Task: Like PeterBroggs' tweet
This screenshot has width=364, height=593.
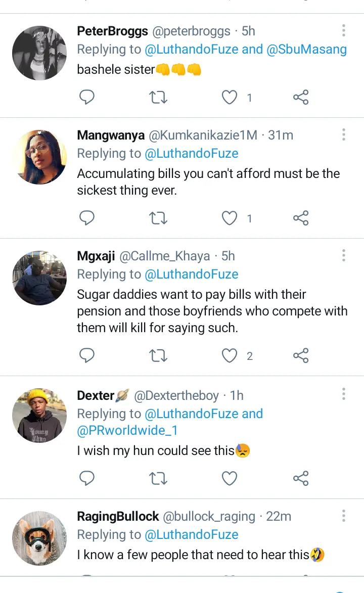Action: coord(230,97)
